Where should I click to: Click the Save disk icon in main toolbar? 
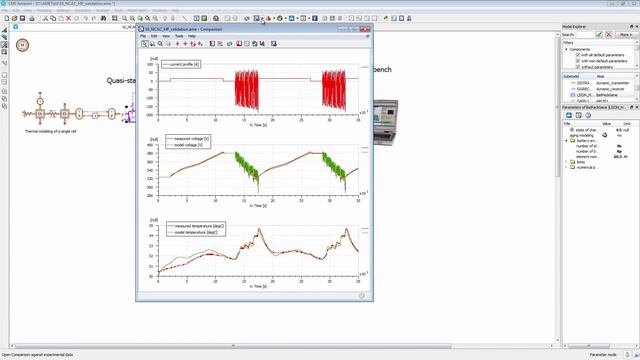[x=22, y=18]
